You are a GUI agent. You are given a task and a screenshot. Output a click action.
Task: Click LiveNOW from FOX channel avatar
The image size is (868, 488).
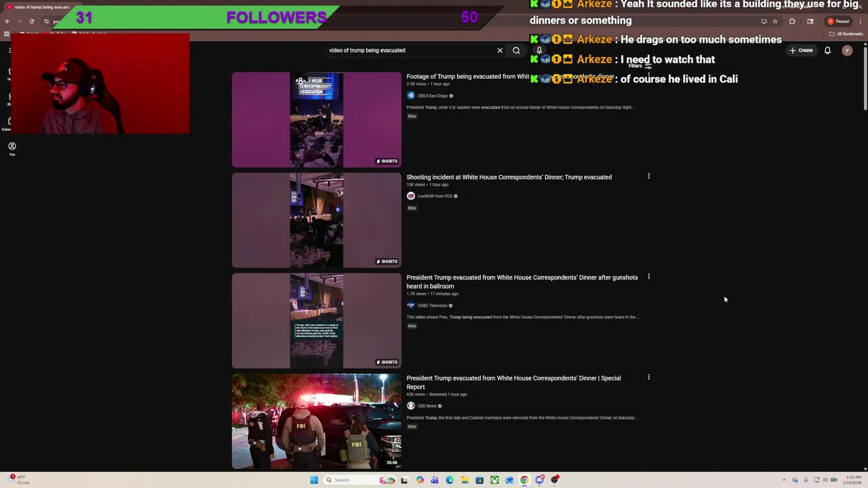tap(410, 196)
